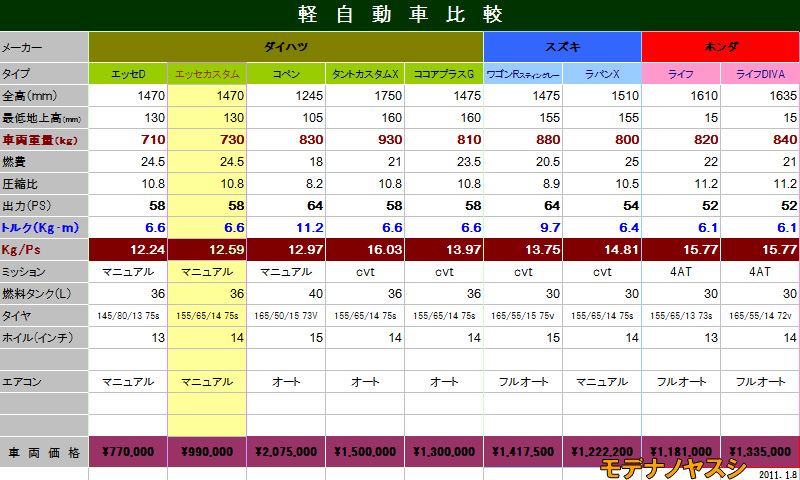Select the 全高(mm) row label
The height and width of the screenshot is (480, 800).
tap(44, 96)
